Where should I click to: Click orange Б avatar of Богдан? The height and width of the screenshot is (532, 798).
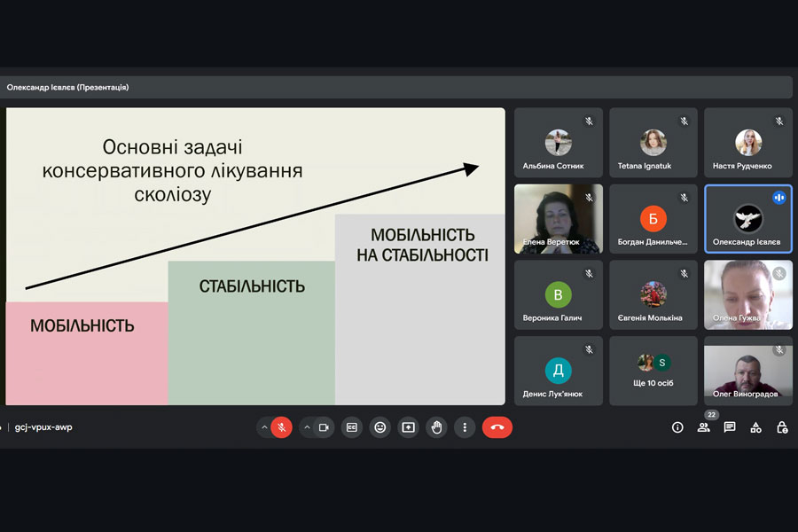point(653,218)
